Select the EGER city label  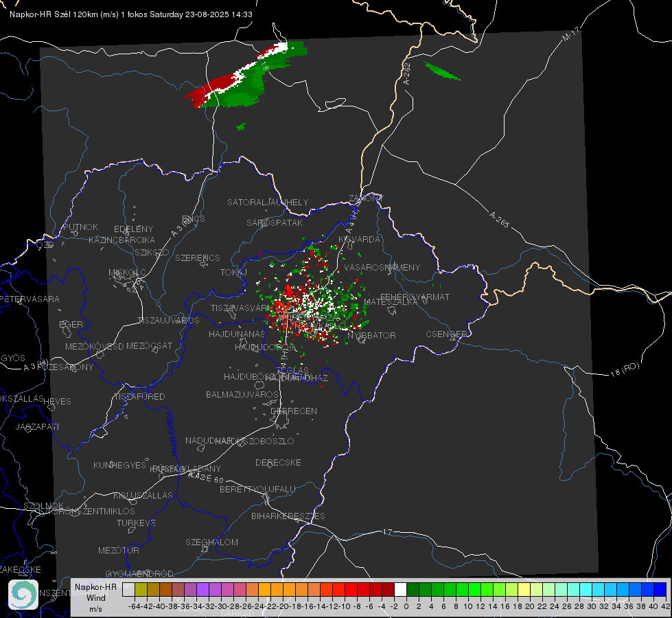(x=71, y=324)
